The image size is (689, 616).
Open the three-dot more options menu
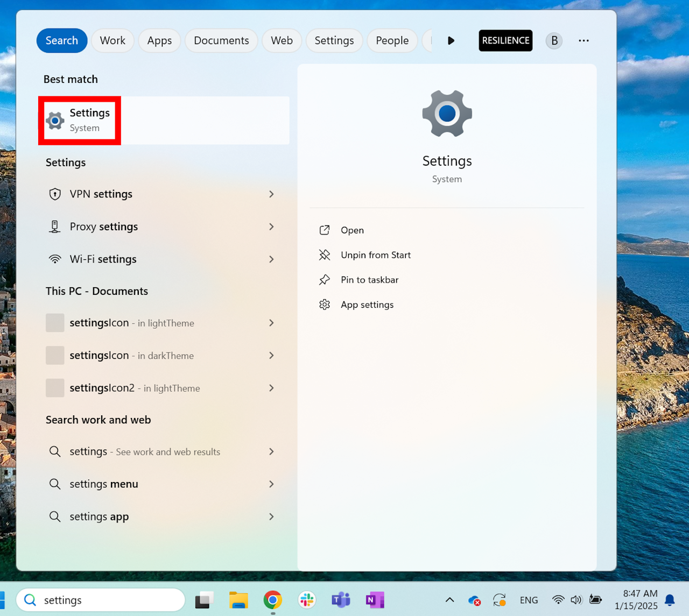[x=583, y=40]
